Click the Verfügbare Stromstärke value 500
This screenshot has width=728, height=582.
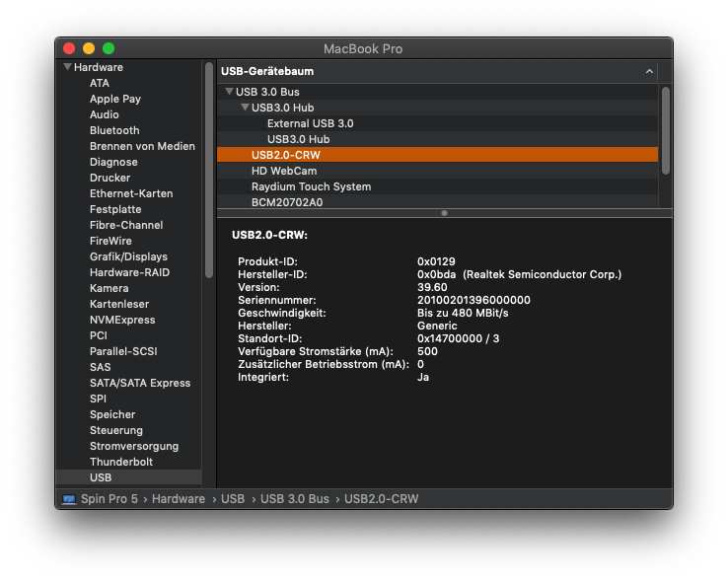tap(427, 351)
